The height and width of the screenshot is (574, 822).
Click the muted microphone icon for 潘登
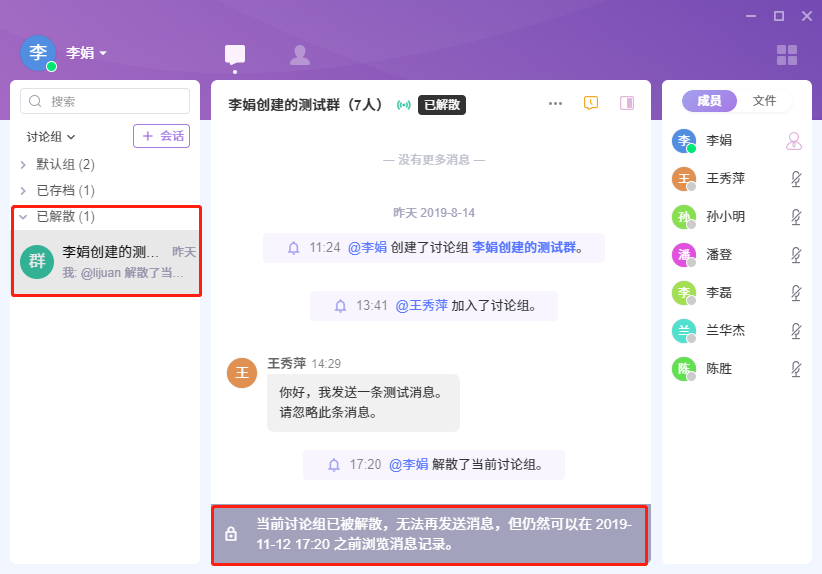tap(796, 255)
